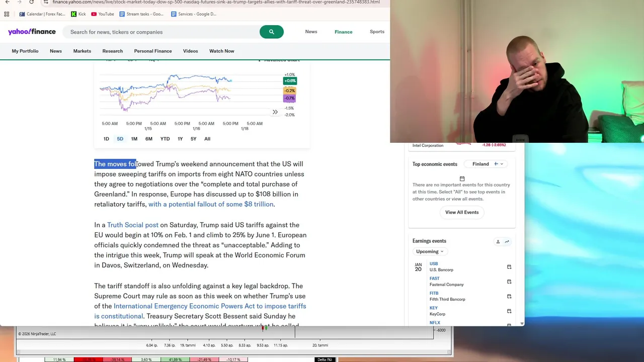Expand Upcoming earnings dropdown
Screen dimensions: 644x362
430,251
